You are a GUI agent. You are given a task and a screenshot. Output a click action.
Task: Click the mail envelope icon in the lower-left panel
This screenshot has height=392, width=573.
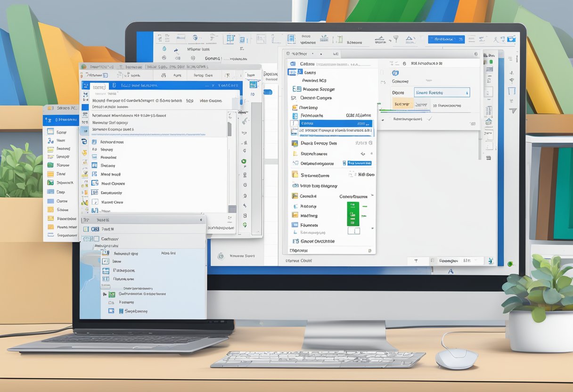click(x=111, y=311)
